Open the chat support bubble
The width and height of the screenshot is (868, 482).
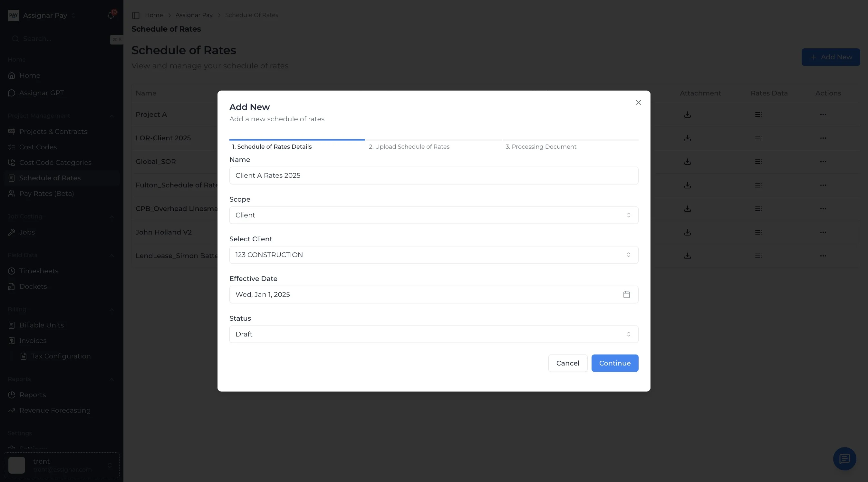point(844,459)
